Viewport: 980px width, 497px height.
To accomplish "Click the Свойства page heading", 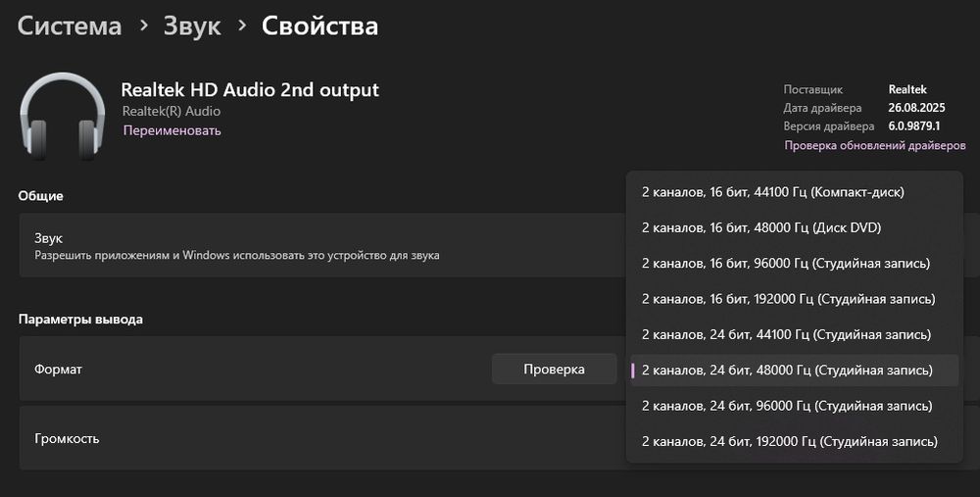I will point(319,26).
